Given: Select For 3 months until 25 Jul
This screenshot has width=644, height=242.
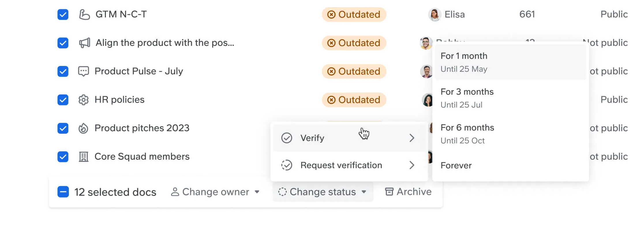Looking at the screenshot, I should 467,98.
